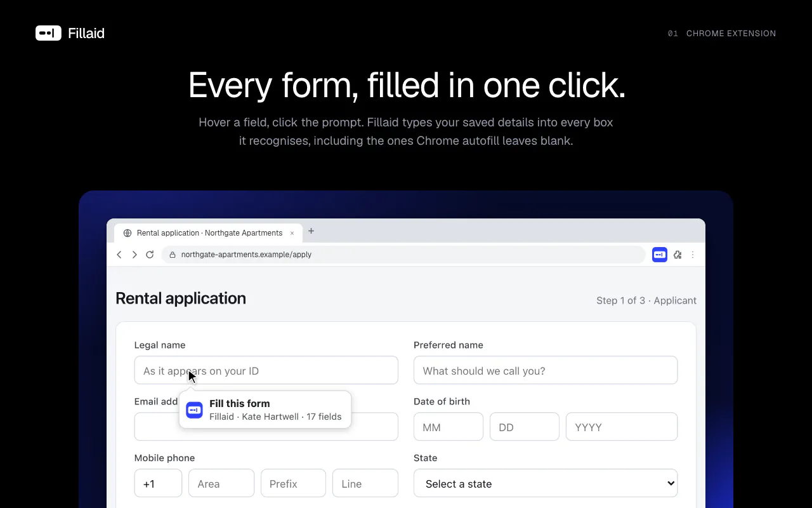Click the Fillaid extension icon in browser toolbar

click(x=660, y=255)
